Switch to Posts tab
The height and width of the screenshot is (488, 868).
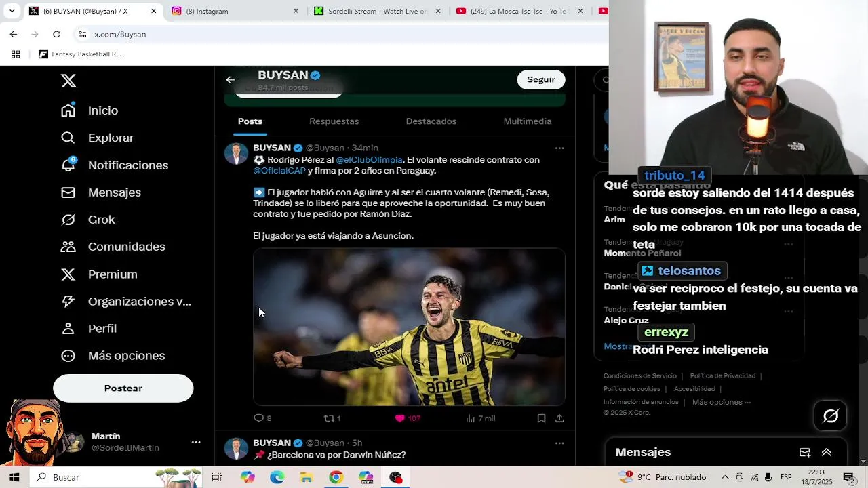[250, 121]
